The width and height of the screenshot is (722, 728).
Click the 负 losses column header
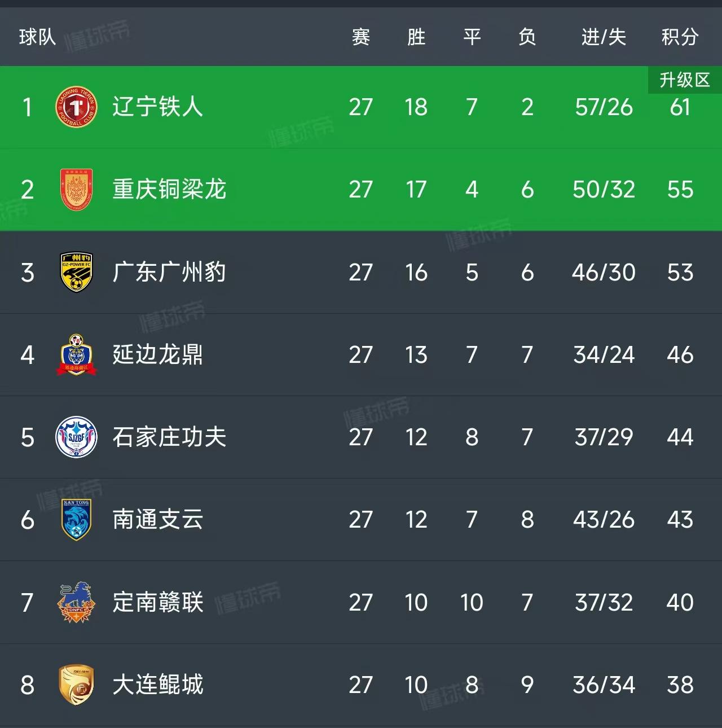(527, 37)
